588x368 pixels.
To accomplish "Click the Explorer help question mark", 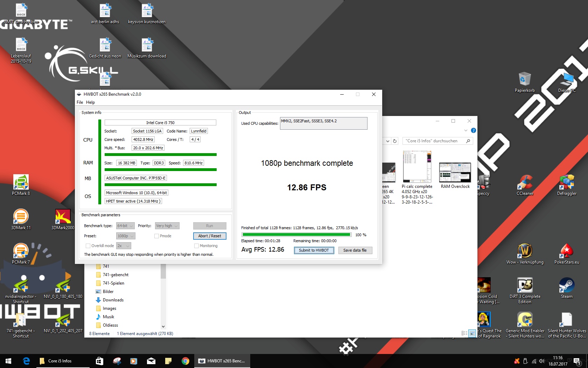I will pyautogui.click(x=473, y=130).
